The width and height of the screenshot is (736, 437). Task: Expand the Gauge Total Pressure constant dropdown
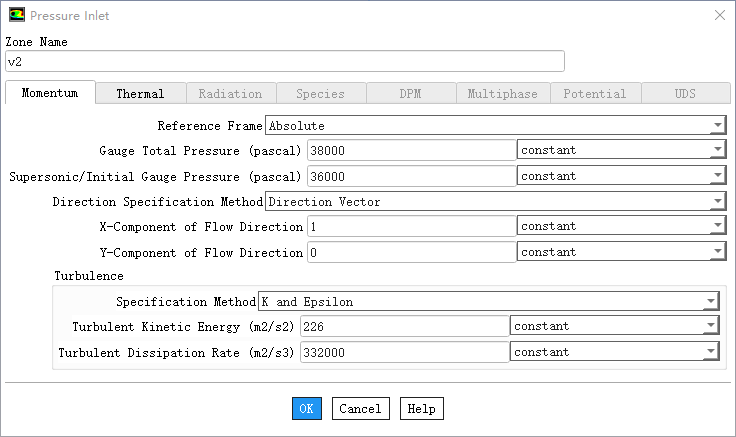[621, 150]
